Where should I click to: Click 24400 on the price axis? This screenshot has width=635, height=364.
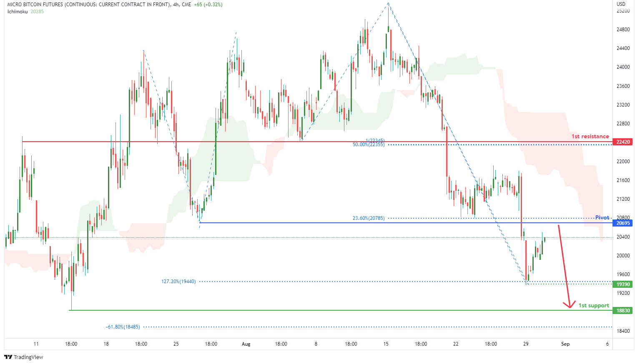coord(623,48)
